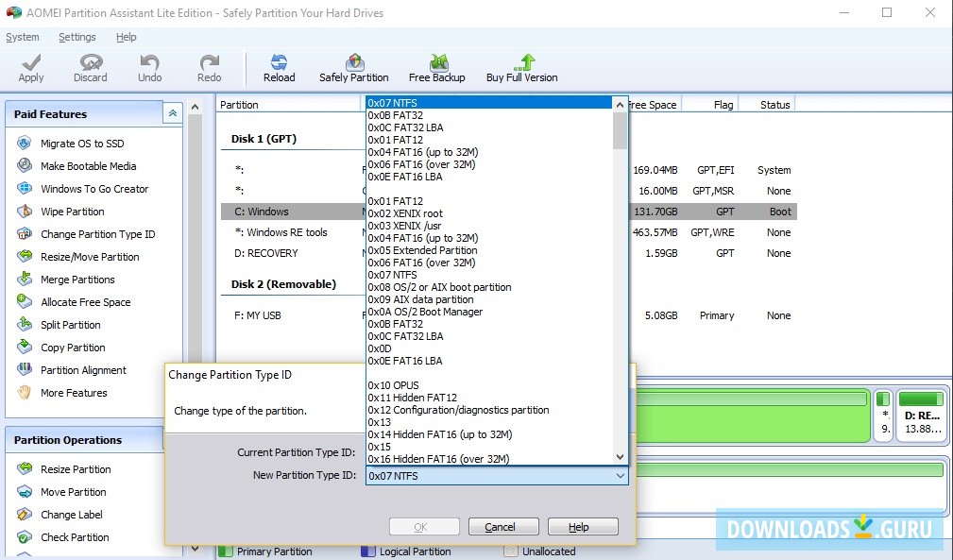Image resolution: width=953 pixels, height=560 pixels.
Task: Select 0x05 Extended Partition type
Action: pyautogui.click(x=489, y=250)
